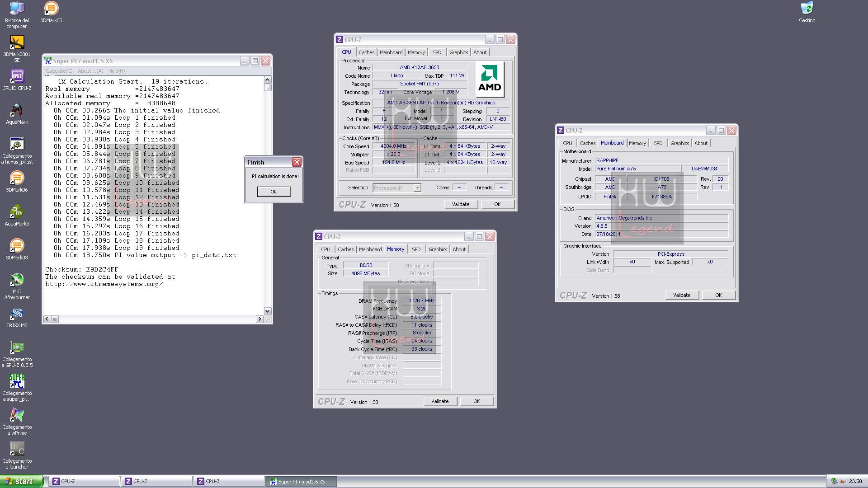The width and height of the screenshot is (868, 488).
Task: Click Validate in CPU-Z Memory window
Action: [440, 401]
